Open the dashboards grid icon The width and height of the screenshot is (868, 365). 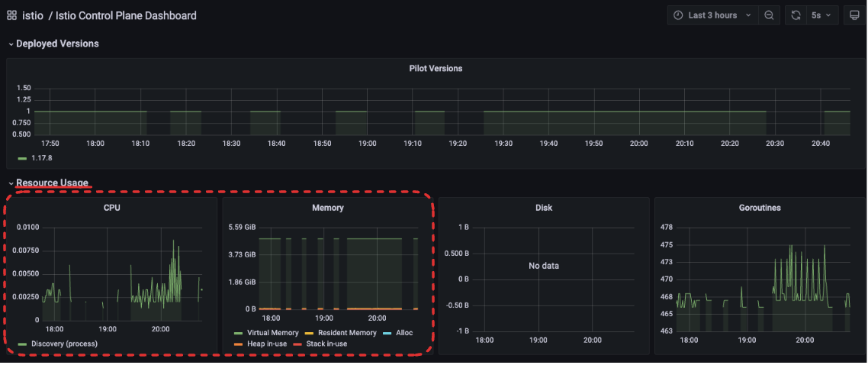point(11,15)
